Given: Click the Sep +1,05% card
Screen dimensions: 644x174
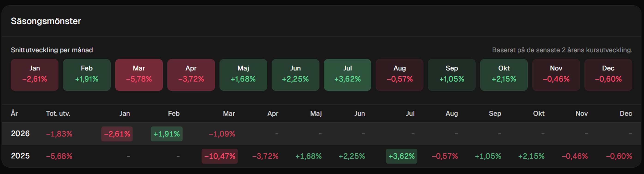Looking at the screenshot, I should [x=452, y=75].
